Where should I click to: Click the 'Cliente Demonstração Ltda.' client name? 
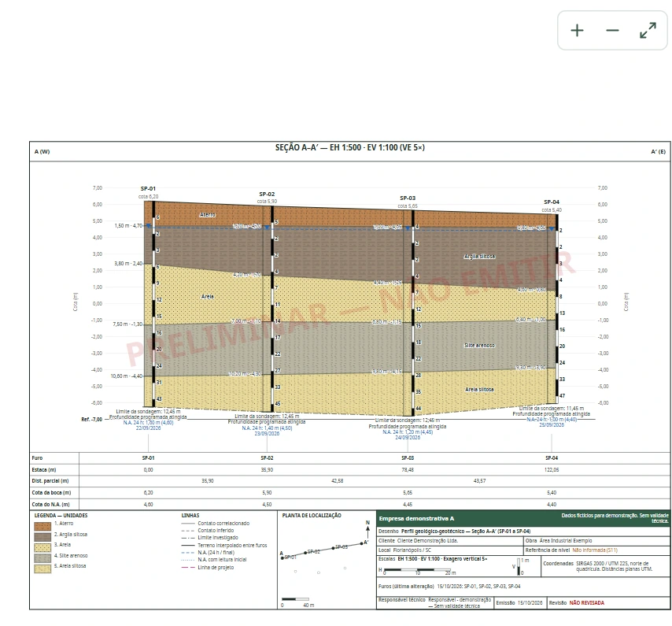click(428, 541)
